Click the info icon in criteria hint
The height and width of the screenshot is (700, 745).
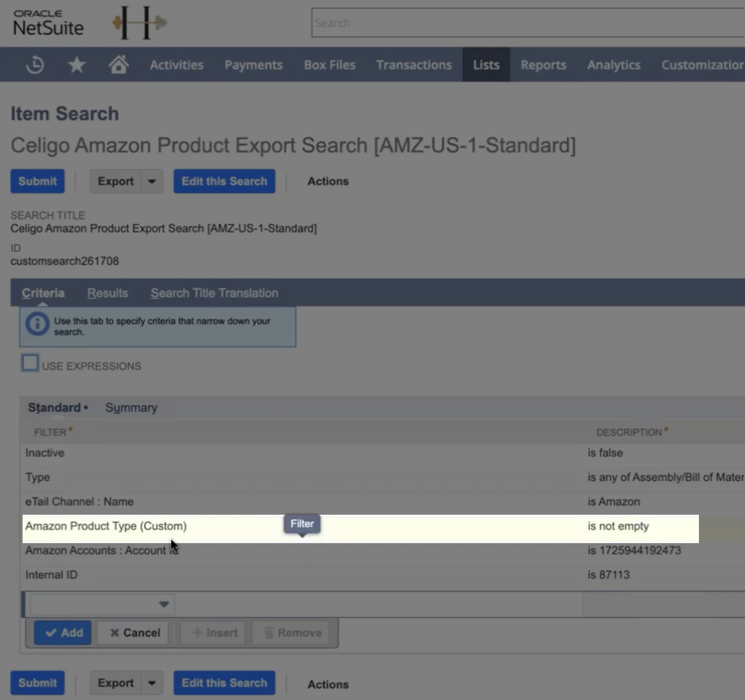tap(37, 324)
